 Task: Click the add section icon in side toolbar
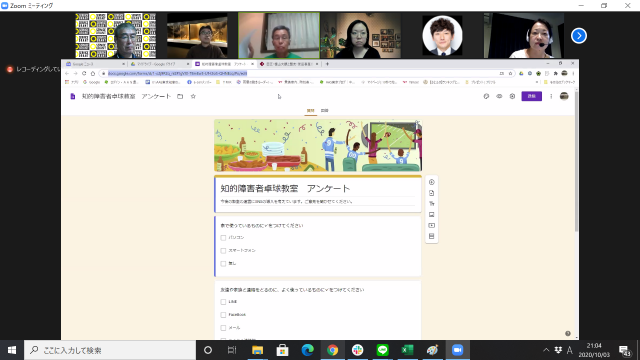[431, 236]
